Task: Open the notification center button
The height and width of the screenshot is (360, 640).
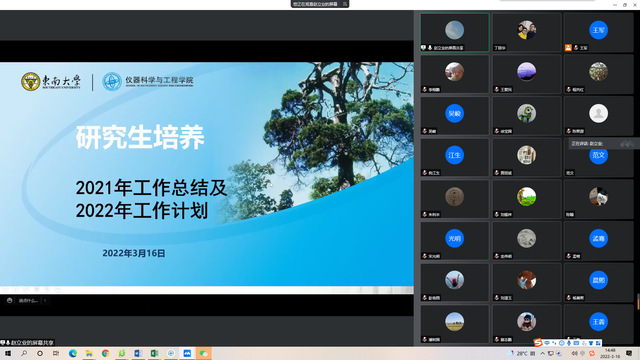Action: (x=629, y=353)
